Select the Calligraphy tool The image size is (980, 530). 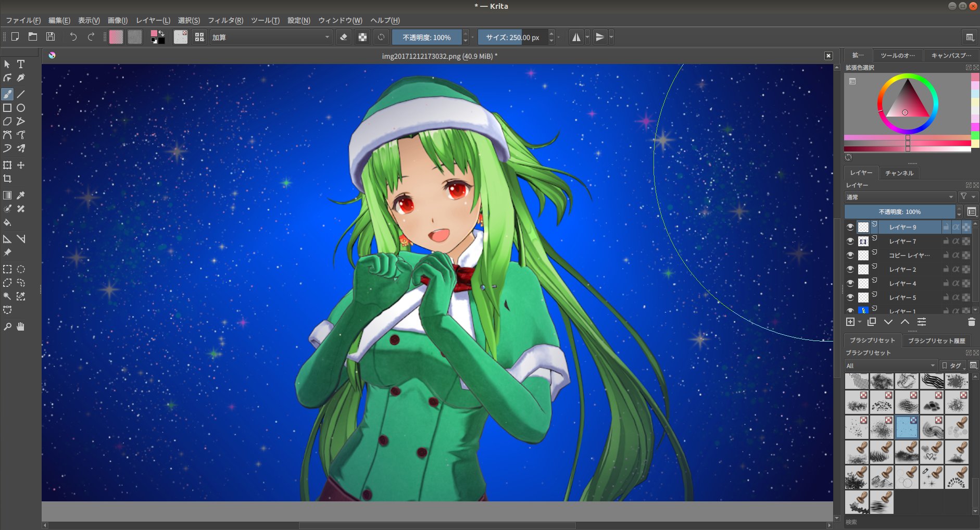(21, 78)
